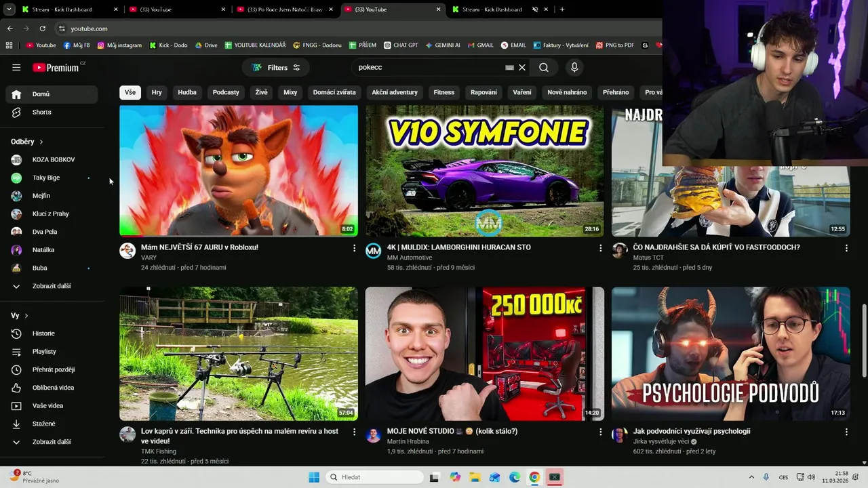Start voice search with the microphone
Viewport: 868px width, 488px height.
click(574, 67)
